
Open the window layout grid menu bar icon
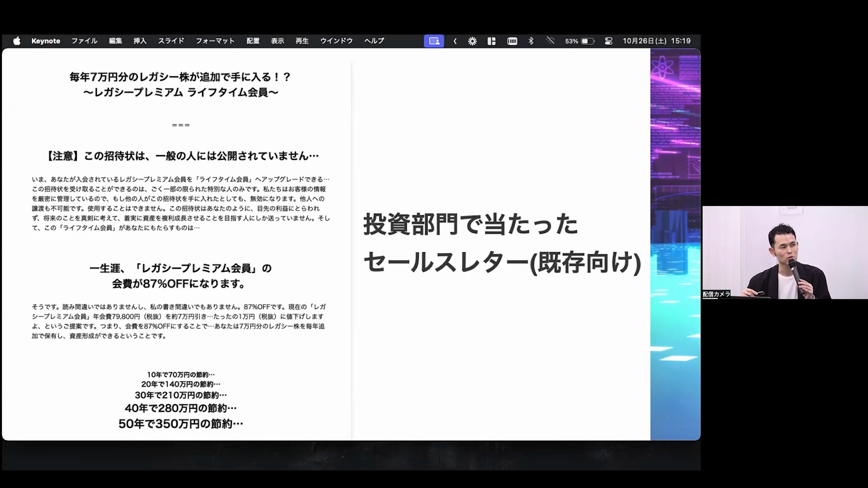492,41
